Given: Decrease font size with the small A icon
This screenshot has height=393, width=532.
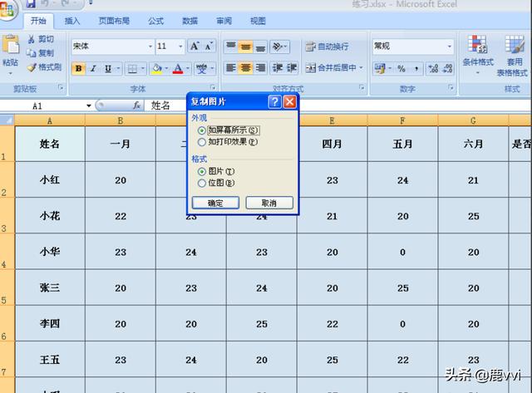Looking at the screenshot, I should tap(209, 47).
